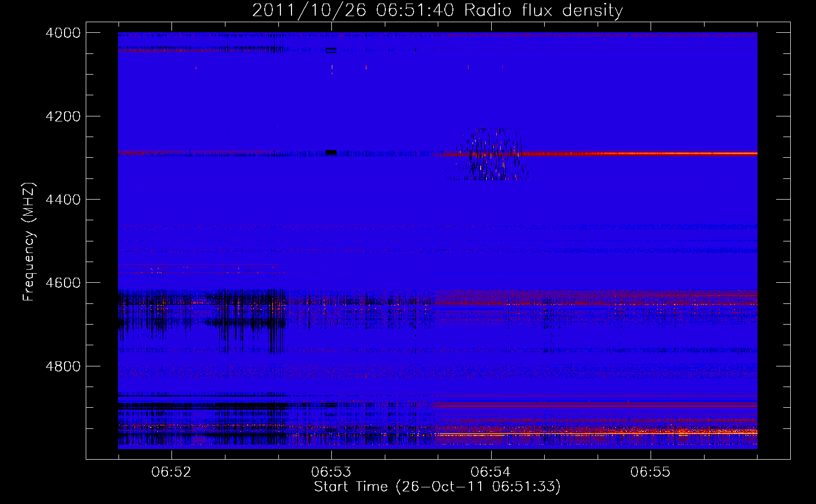Click the 06:54 time axis label
This screenshot has height=504, width=816.
[491, 472]
